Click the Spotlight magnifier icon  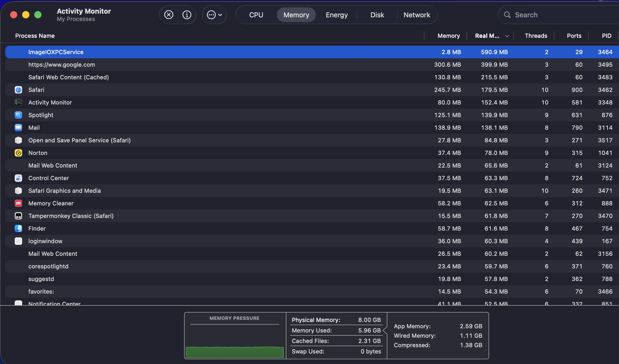[x=18, y=115]
